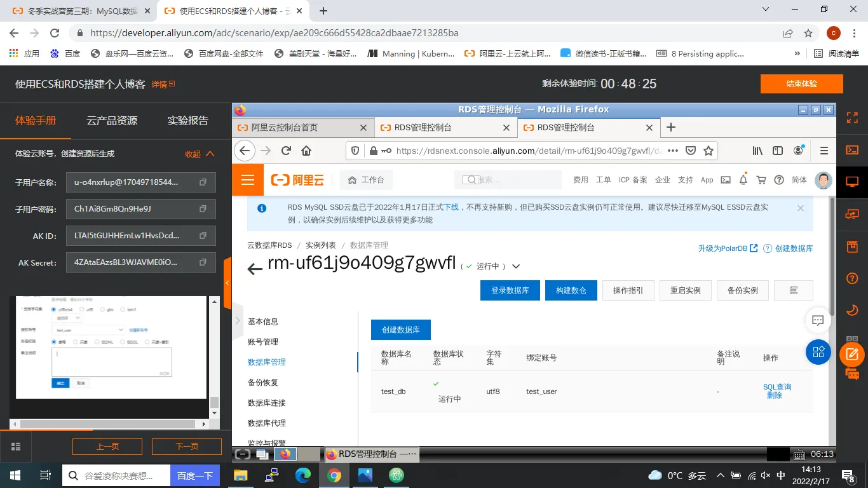This screenshot has width=868, height=488.
Task: Click the 工作台 workbench button
Action: pos(366,180)
